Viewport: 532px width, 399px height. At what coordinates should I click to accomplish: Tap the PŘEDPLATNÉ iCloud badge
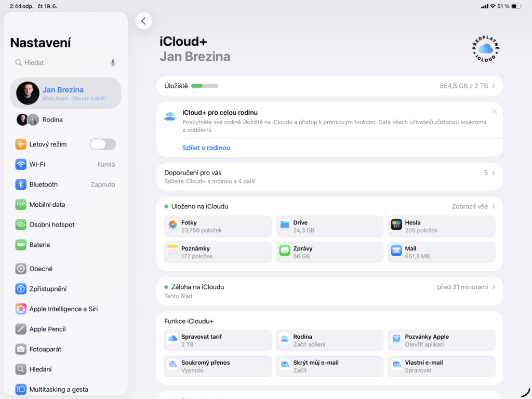click(485, 49)
